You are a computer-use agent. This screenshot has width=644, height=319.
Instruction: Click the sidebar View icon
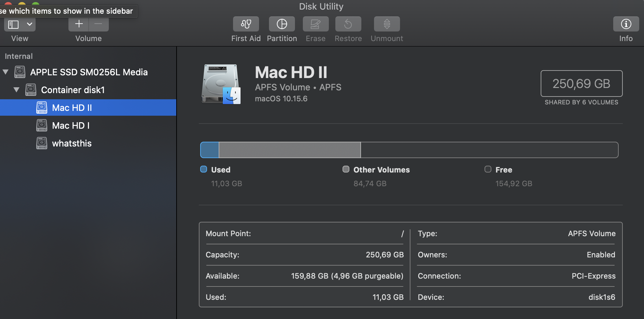pos(13,25)
